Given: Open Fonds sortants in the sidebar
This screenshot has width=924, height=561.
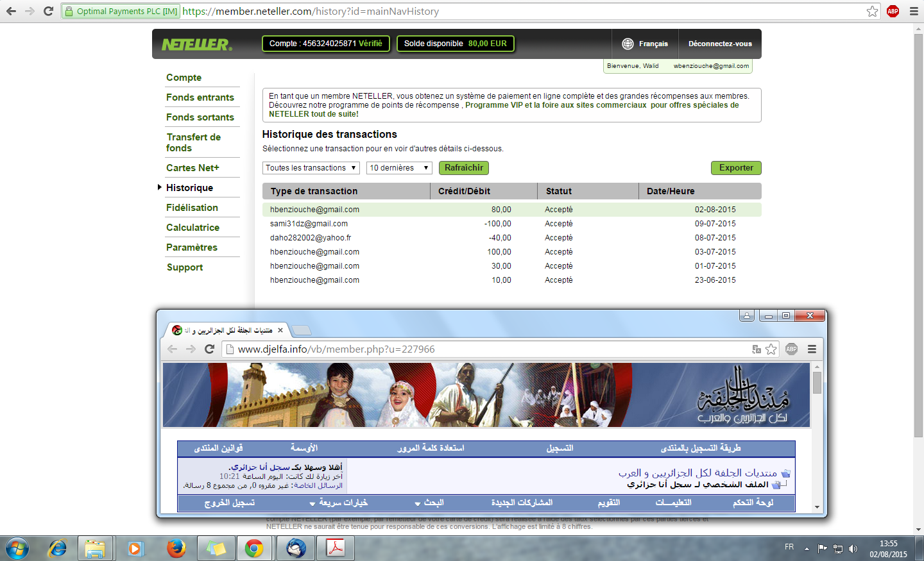Looking at the screenshot, I should 200,117.
